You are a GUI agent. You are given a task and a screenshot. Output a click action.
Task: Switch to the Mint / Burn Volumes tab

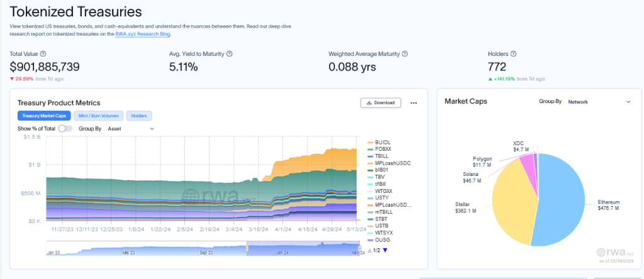tap(99, 116)
